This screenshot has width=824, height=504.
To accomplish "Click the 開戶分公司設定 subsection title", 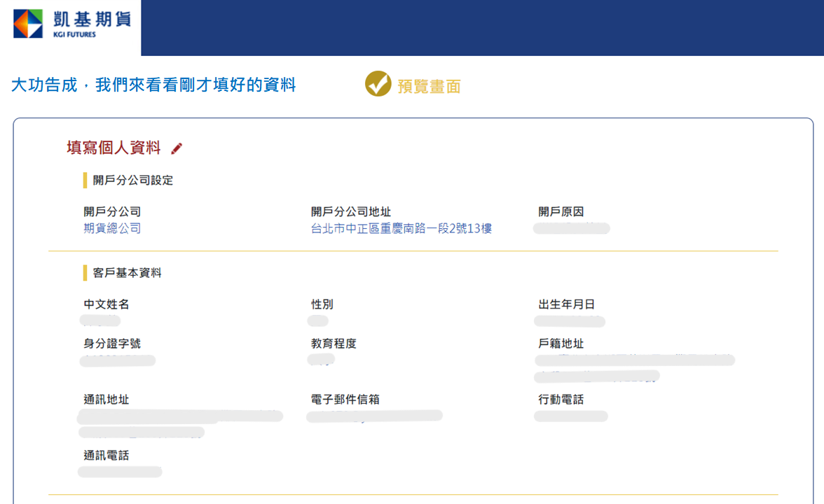I will pos(132,181).
